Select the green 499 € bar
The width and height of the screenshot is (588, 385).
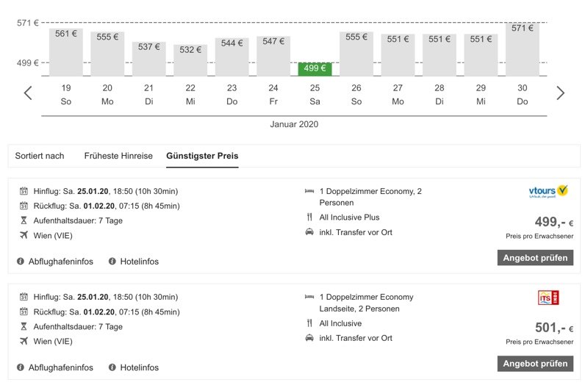315,69
